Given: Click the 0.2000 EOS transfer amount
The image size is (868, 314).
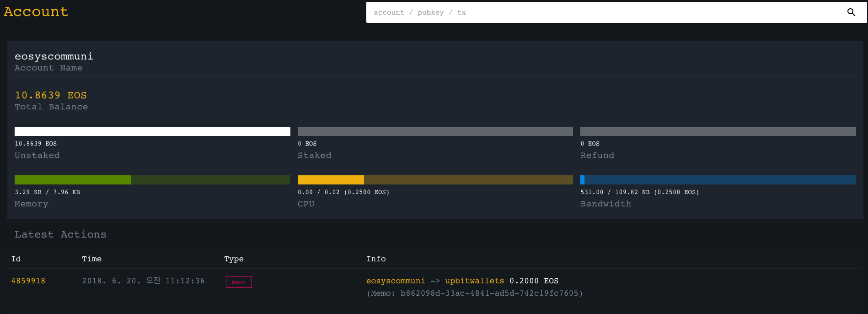Looking at the screenshot, I should (x=534, y=281).
